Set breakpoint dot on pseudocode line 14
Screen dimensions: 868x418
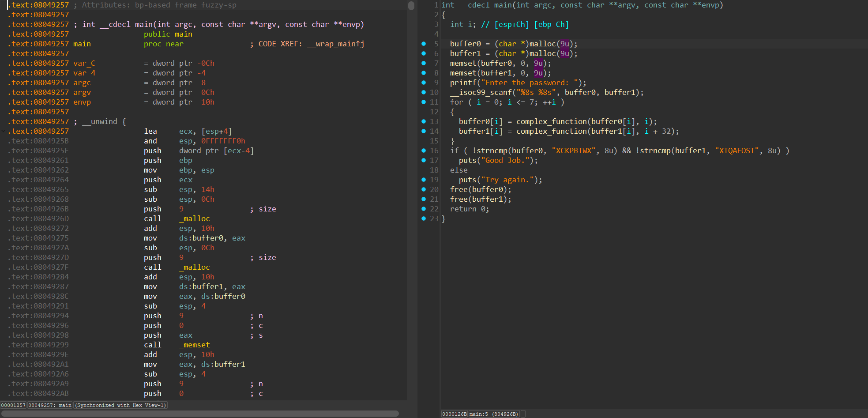(424, 131)
